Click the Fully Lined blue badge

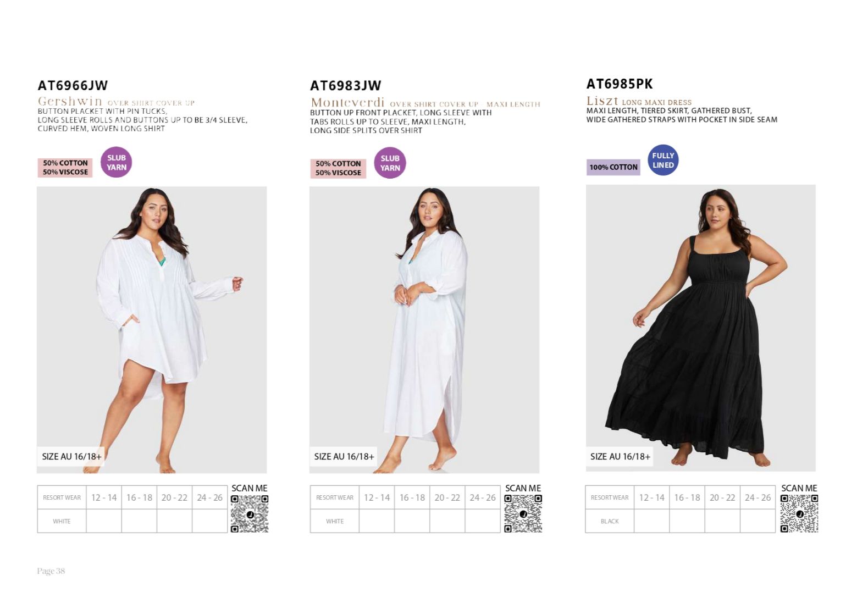[663, 160]
